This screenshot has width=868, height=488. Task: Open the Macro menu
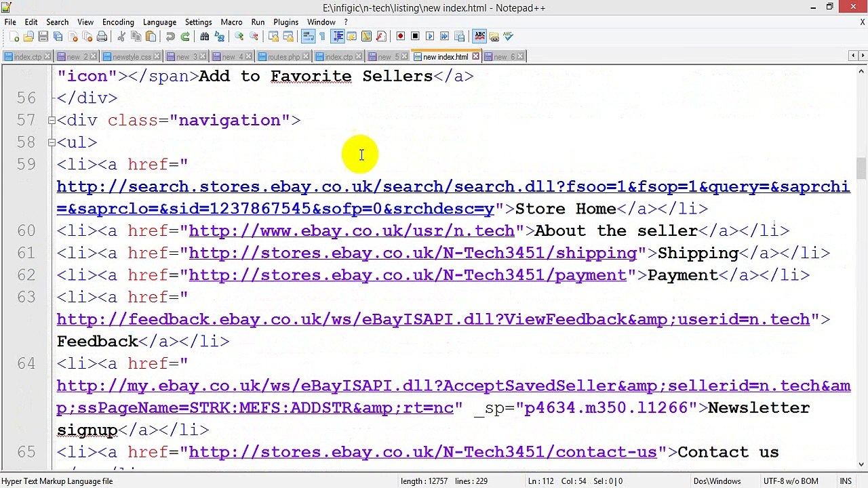(231, 22)
